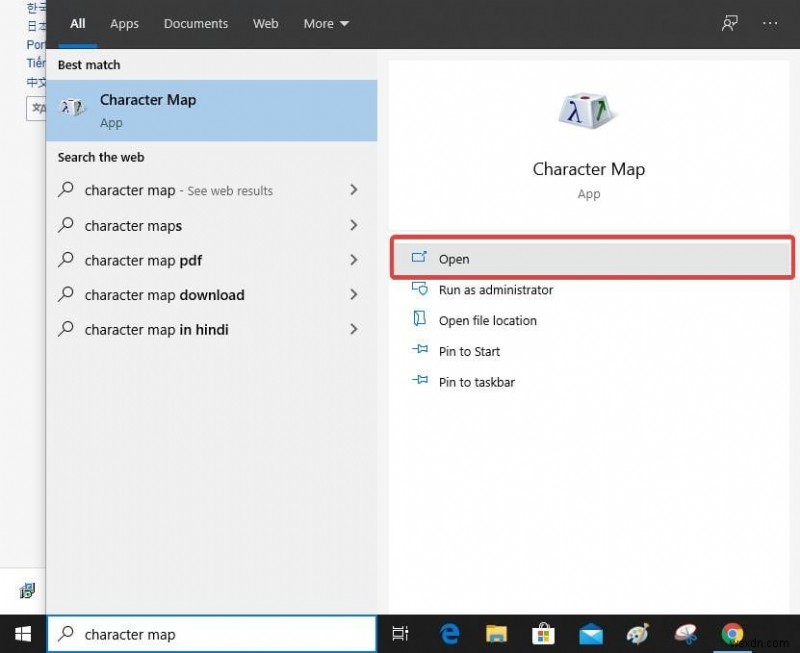
Task: Open Microsoft Edge from the taskbar
Action: coord(450,634)
